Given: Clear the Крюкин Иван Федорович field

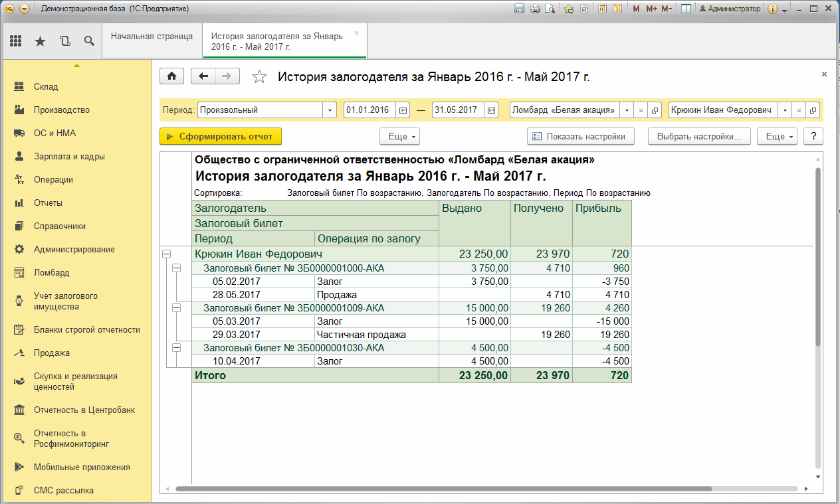Looking at the screenshot, I should [799, 110].
